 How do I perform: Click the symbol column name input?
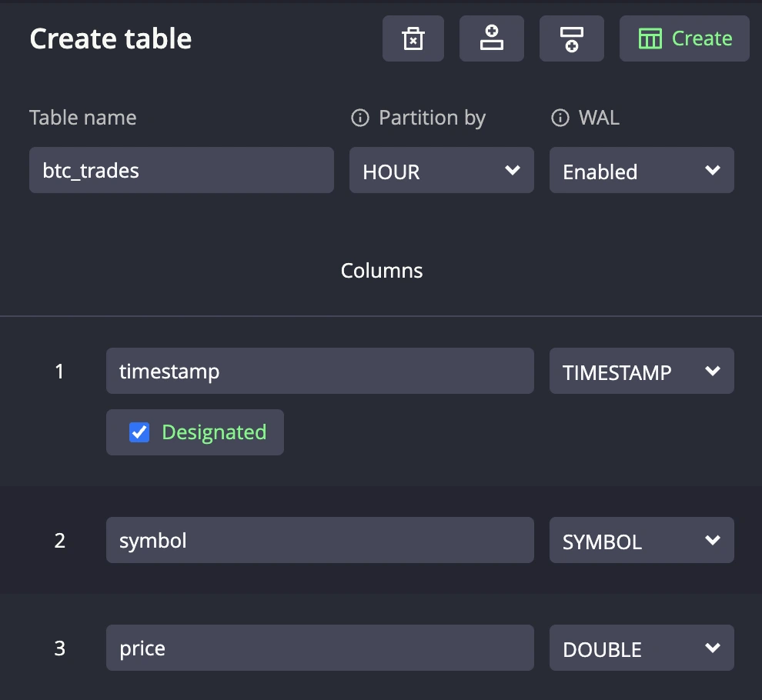[x=319, y=540]
